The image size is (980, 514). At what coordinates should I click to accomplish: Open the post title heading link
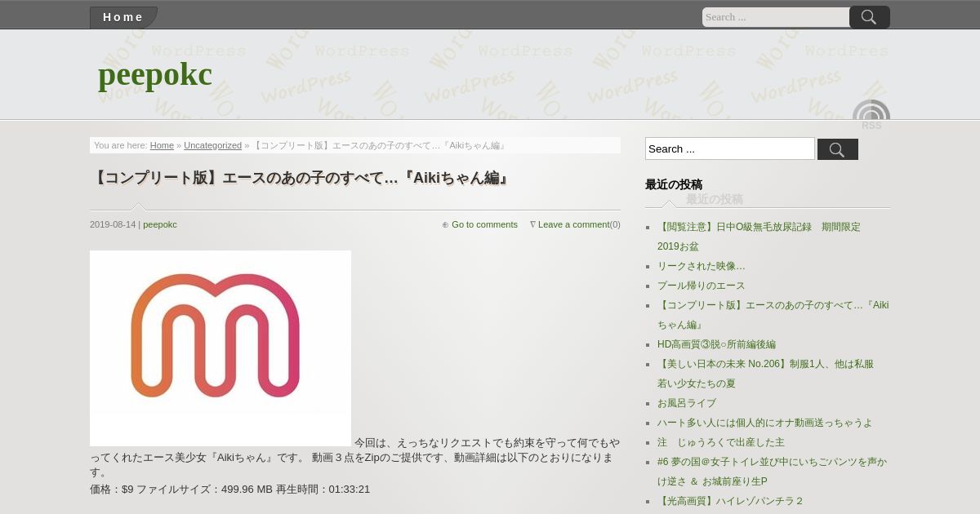point(300,178)
